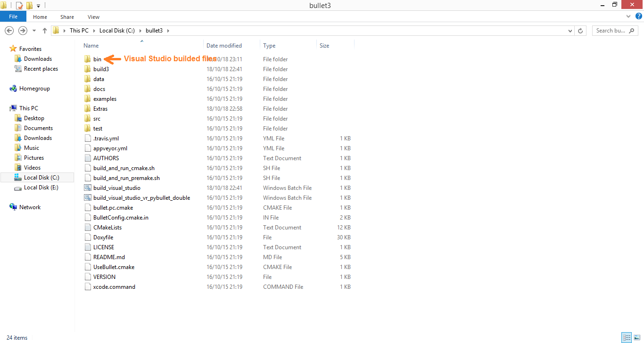Select the build_visual_studio batch file icon
The image size is (644, 343).
87,188
